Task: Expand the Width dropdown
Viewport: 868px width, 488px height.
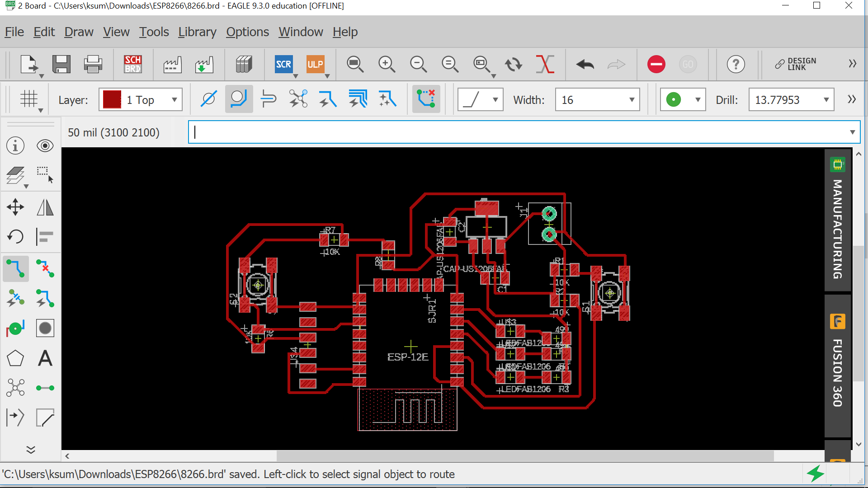Action: (x=632, y=100)
